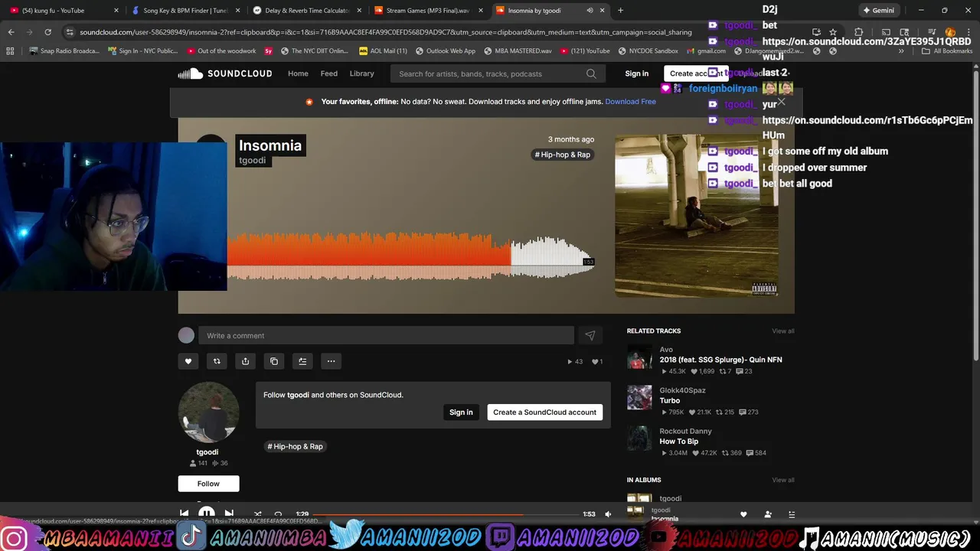The image size is (980, 551).
Task: Click the search magnifier icon
Action: (x=591, y=74)
